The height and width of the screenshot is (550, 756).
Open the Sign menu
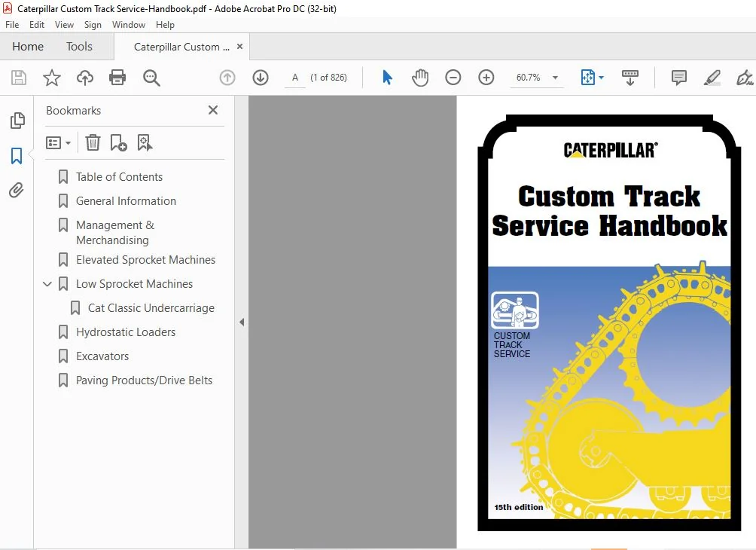click(x=93, y=25)
